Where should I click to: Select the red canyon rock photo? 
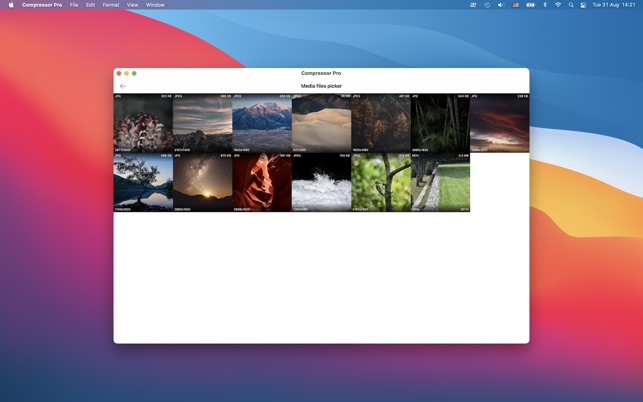coord(262,183)
